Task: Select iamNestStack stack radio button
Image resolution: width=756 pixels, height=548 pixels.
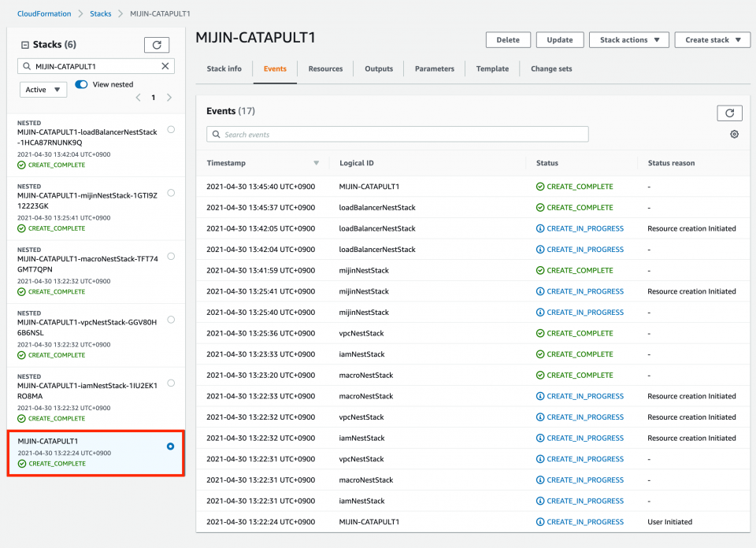Action: 171,383
